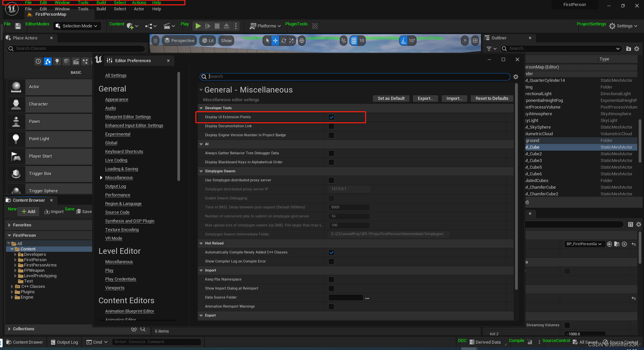This screenshot has height=350, width=644.
Task: Click the Enter Console Command field
Action: [156, 342]
